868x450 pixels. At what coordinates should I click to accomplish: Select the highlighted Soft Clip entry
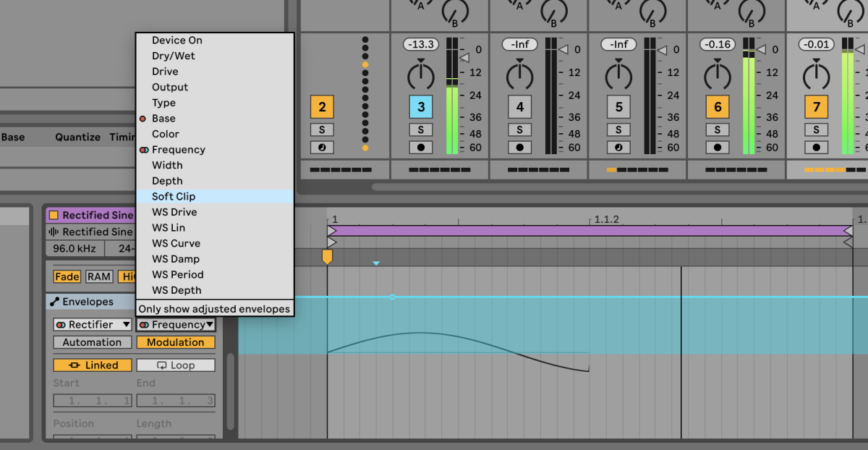(x=214, y=197)
